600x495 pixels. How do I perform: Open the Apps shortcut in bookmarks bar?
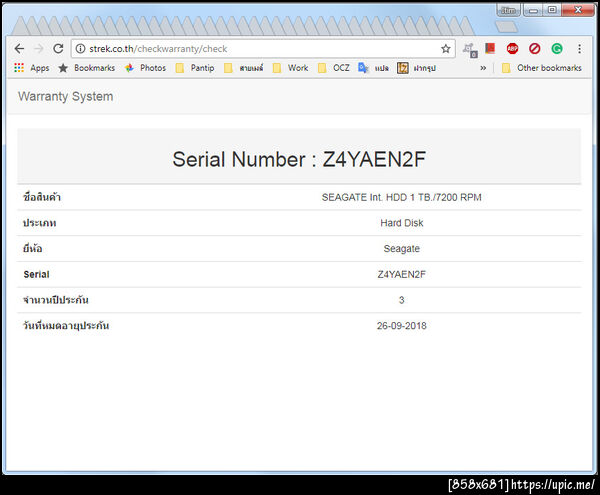click(x=32, y=68)
